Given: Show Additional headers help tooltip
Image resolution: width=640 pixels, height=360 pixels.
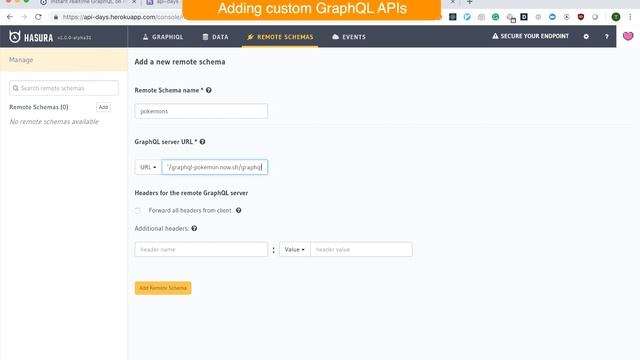Looking at the screenshot, I should click(194, 228).
